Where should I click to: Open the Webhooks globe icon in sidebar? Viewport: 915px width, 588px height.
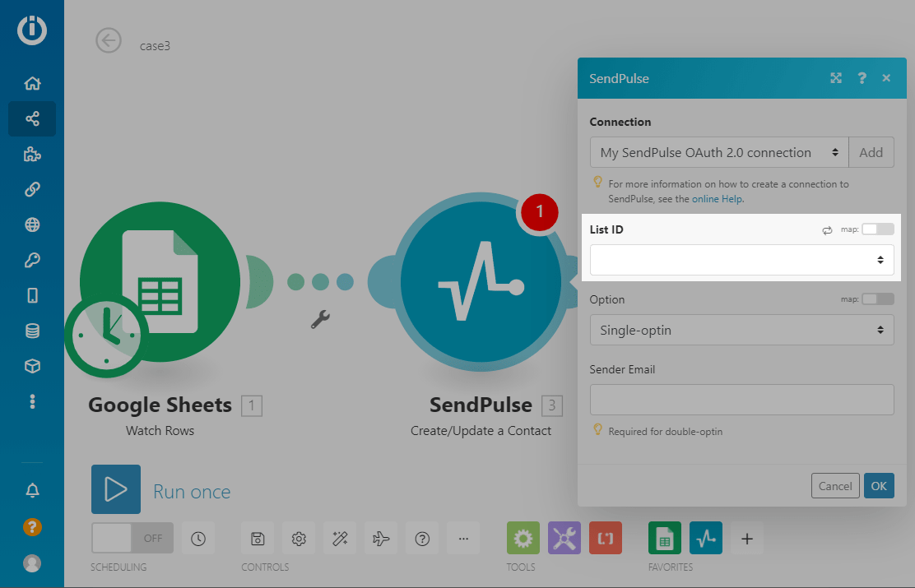tap(32, 225)
